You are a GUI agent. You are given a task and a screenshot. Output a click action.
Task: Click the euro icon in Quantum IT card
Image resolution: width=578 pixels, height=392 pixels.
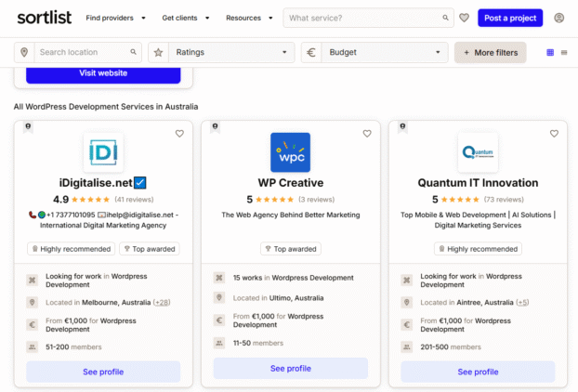pos(407,324)
